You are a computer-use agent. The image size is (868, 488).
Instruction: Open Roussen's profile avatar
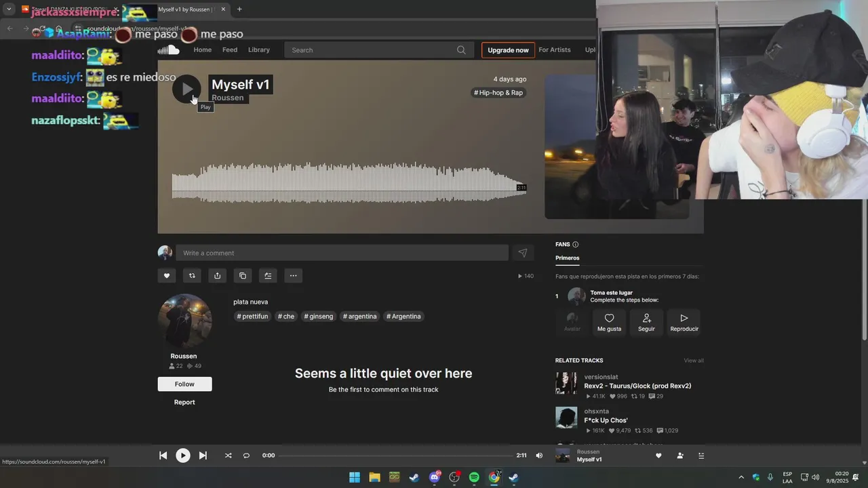[x=184, y=321]
